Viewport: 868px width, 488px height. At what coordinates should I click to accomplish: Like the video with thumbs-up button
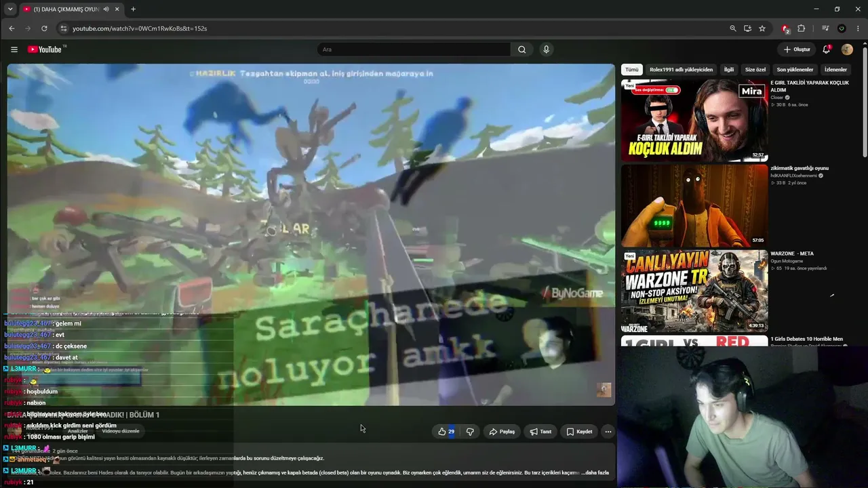pyautogui.click(x=446, y=432)
